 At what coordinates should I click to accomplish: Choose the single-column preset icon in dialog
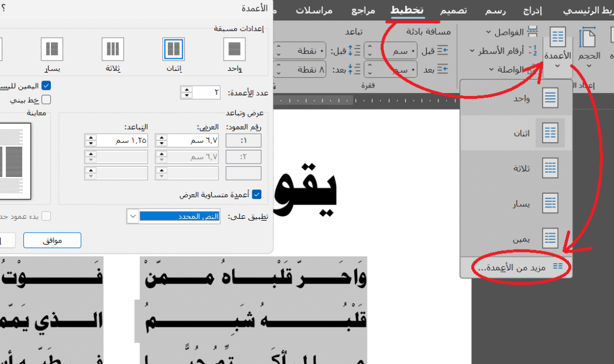(234, 49)
